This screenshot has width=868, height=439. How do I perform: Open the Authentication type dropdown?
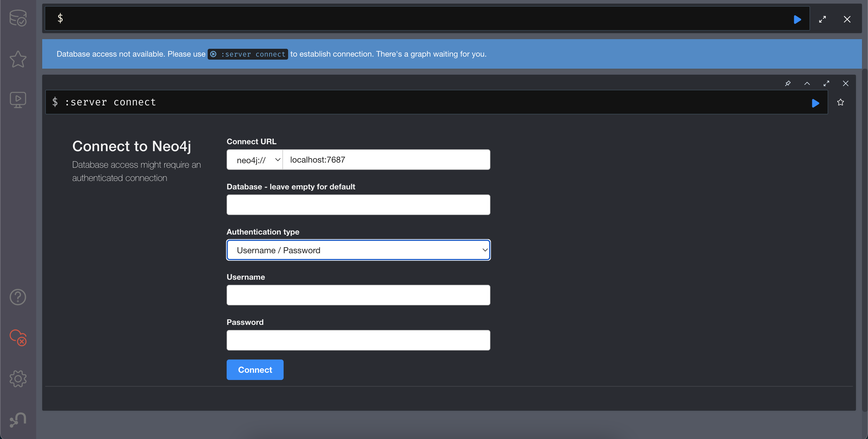(x=358, y=250)
